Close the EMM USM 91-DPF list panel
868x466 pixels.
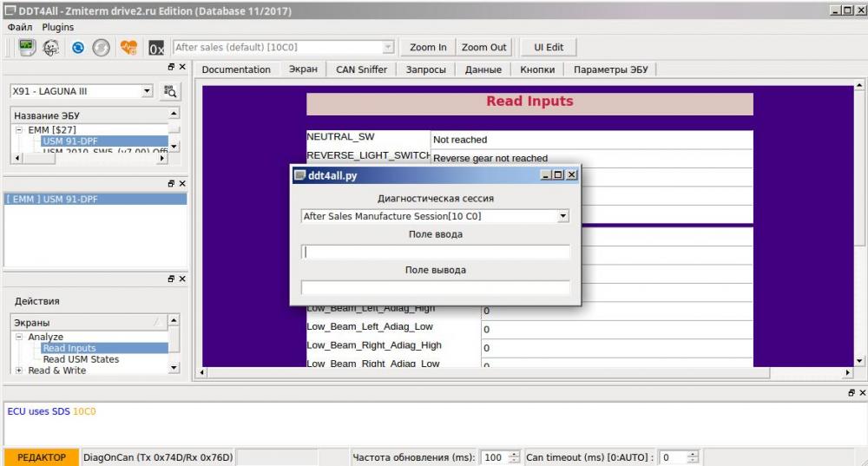(x=182, y=183)
